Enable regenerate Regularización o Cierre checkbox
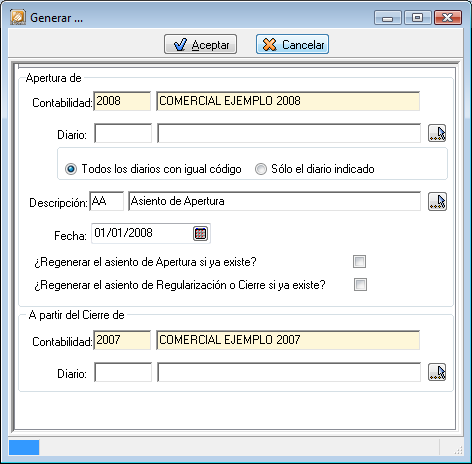This screenshot has height=464, width=472. (360, 285)
